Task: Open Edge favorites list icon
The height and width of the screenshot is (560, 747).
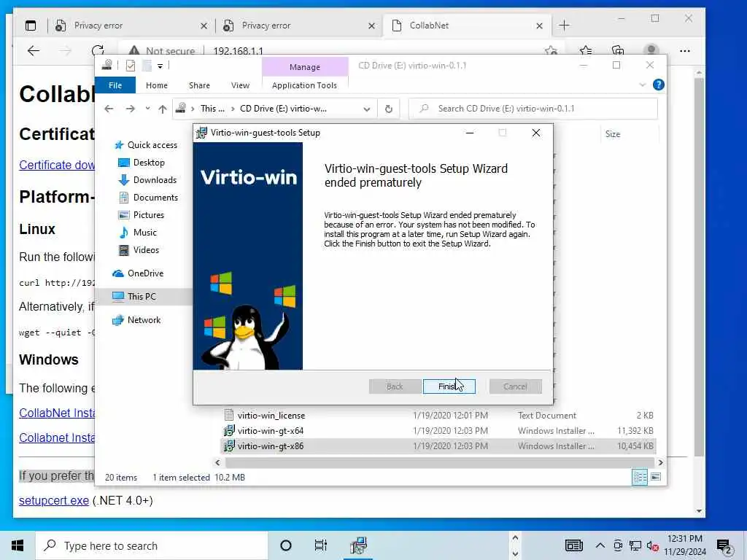Action: click(586, 50)
